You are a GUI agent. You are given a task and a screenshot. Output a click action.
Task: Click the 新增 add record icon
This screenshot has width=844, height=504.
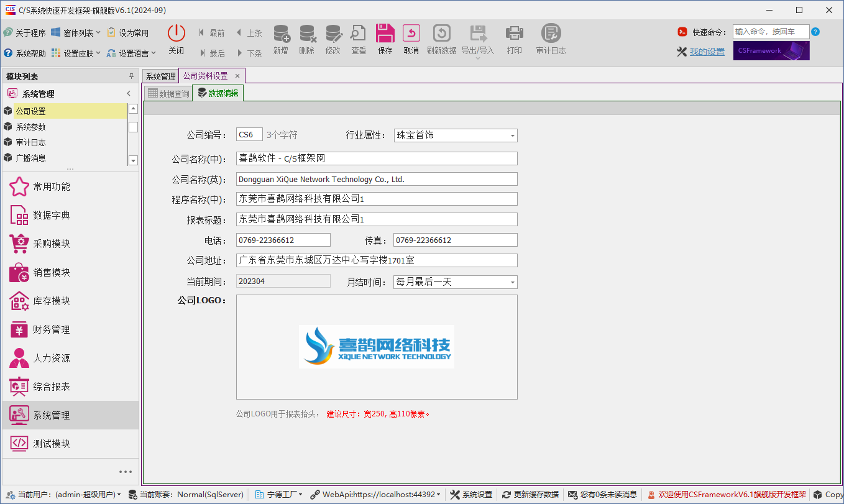click(x=281, y=33)
